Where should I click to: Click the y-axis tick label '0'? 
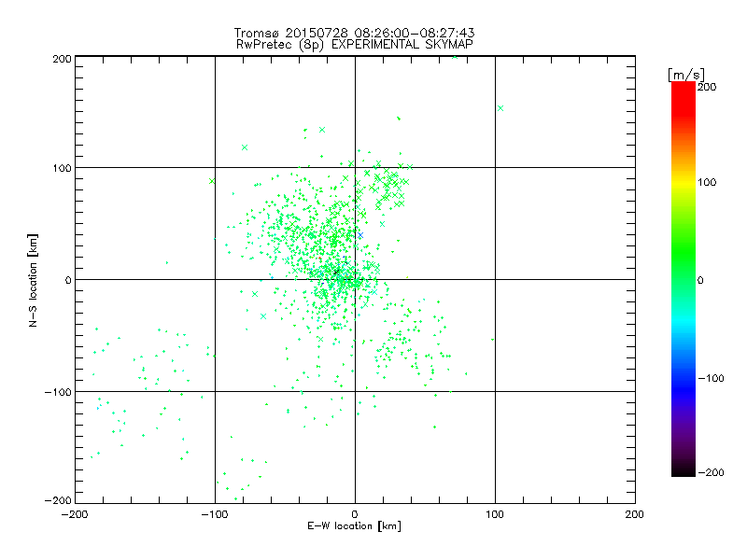[68, 280]
